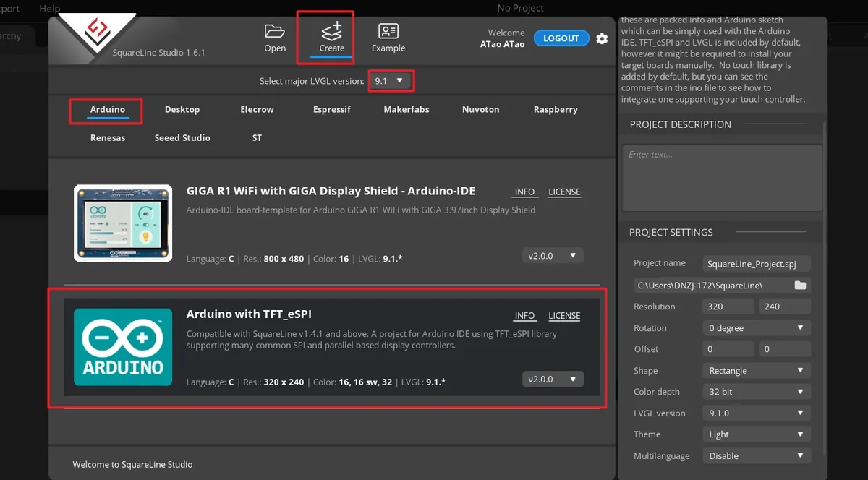The height and width of the screenshot is (480, 868).
Task: Open settings with the gear icon
Action: (x=602, y=38)
